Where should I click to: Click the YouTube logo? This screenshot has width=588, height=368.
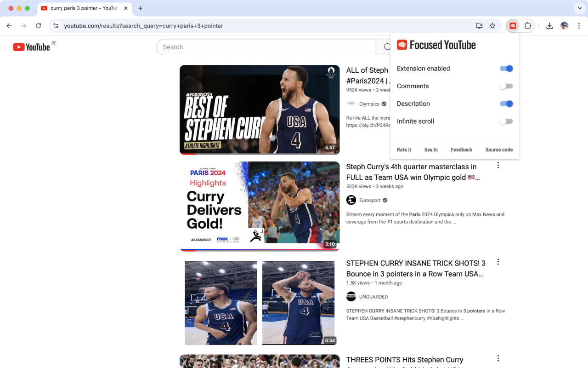click(31, 47)
